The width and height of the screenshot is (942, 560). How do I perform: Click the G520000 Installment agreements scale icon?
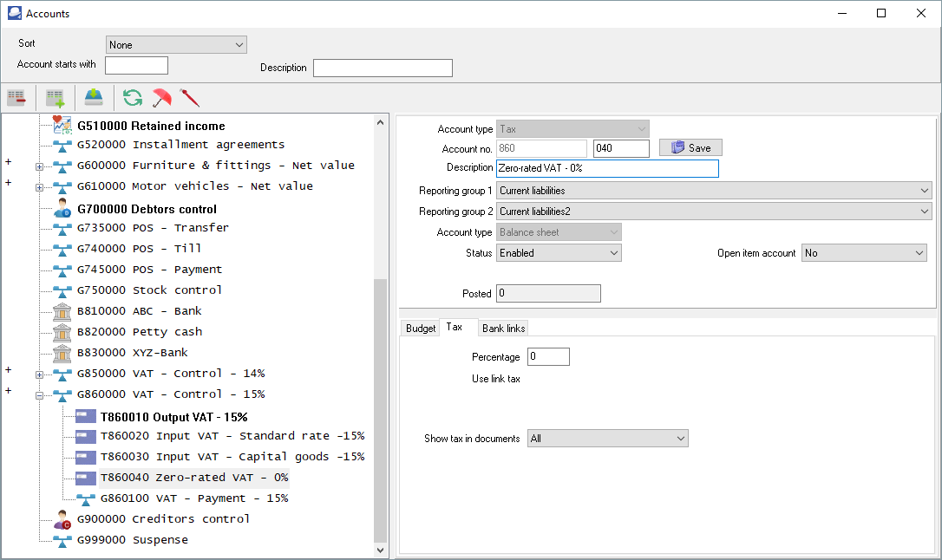(62, 146)
